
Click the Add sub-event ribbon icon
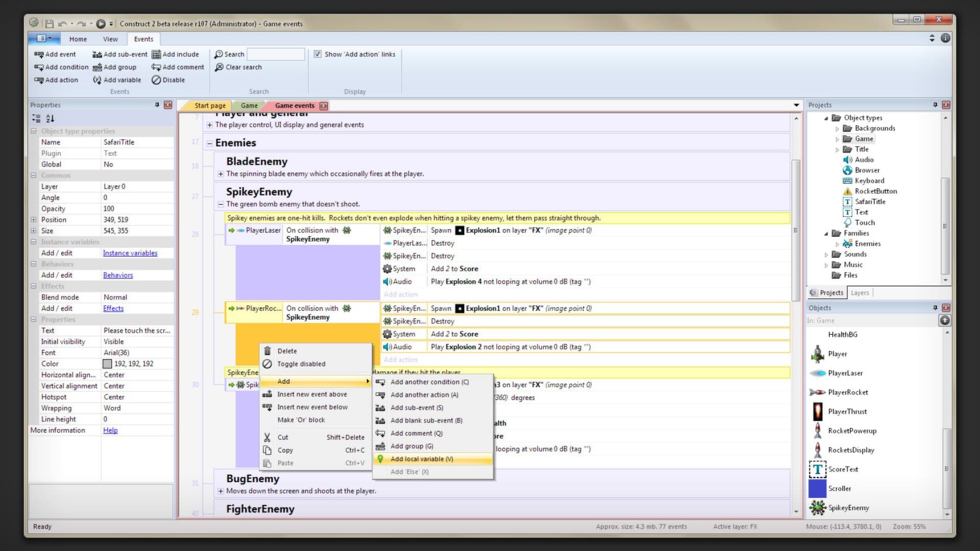[x=97, y=54]
